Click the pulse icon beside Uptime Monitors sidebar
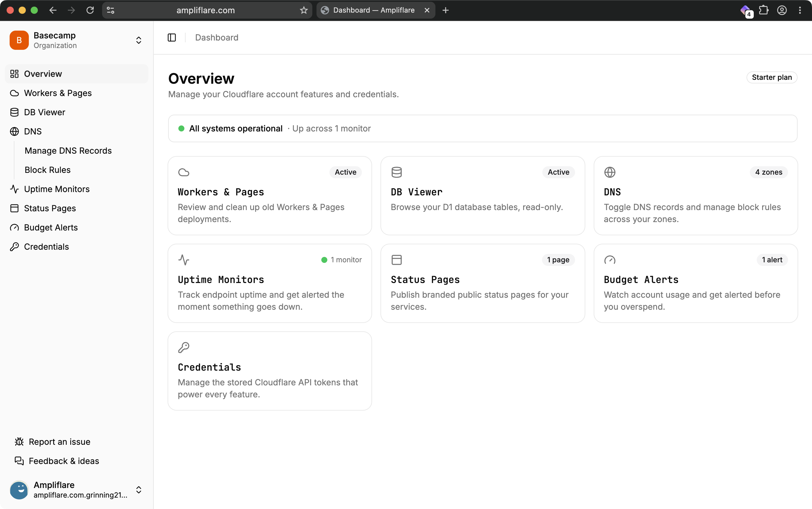Screen dimensions: 812x509 [x=14, y=189]
